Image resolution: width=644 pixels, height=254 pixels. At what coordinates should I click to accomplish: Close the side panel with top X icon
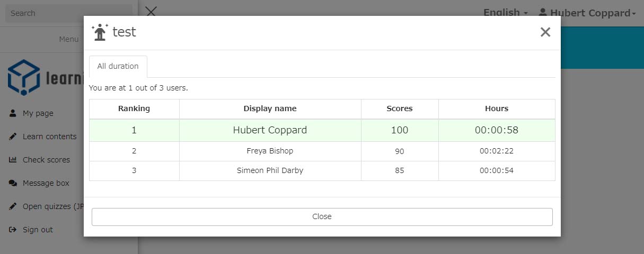(151, 12)
